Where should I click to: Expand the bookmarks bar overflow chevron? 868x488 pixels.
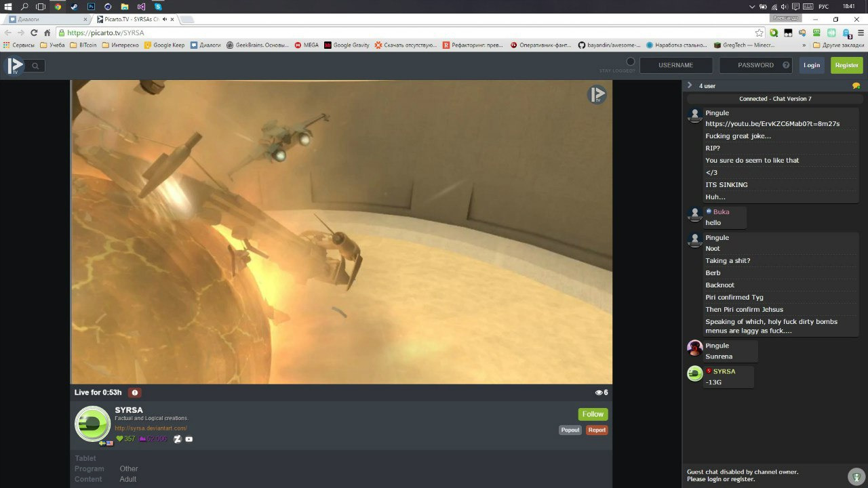click(804, 45)
